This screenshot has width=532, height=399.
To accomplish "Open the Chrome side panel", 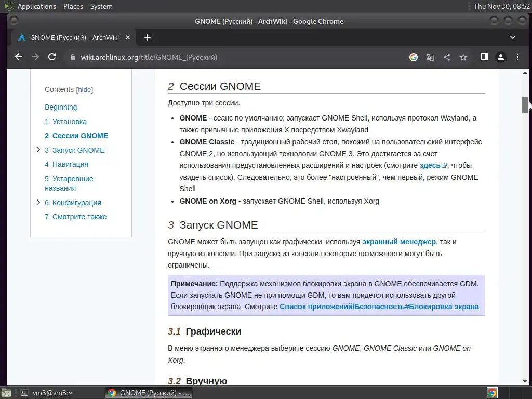I will point(484,57).
